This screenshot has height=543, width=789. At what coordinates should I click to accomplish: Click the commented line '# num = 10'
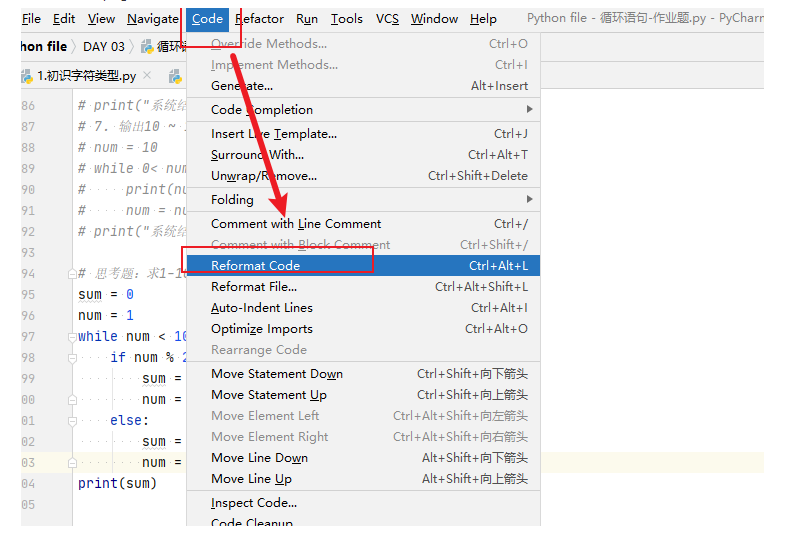[x=118, y=148]
